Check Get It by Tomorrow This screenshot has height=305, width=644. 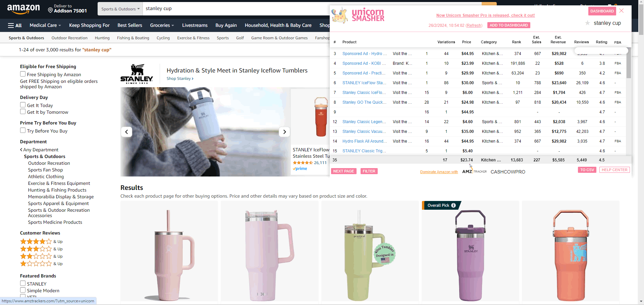(x=23, y=112)
